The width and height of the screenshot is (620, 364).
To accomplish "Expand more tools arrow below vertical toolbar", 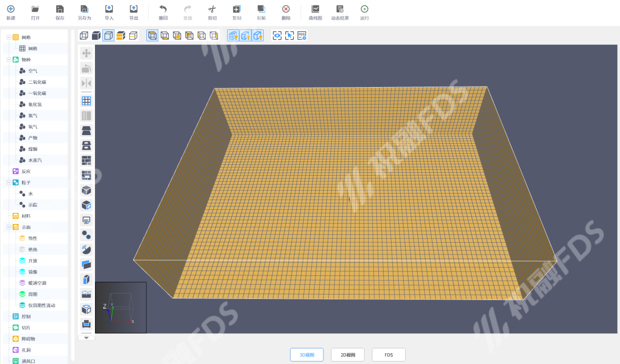I will click(86, 338).
